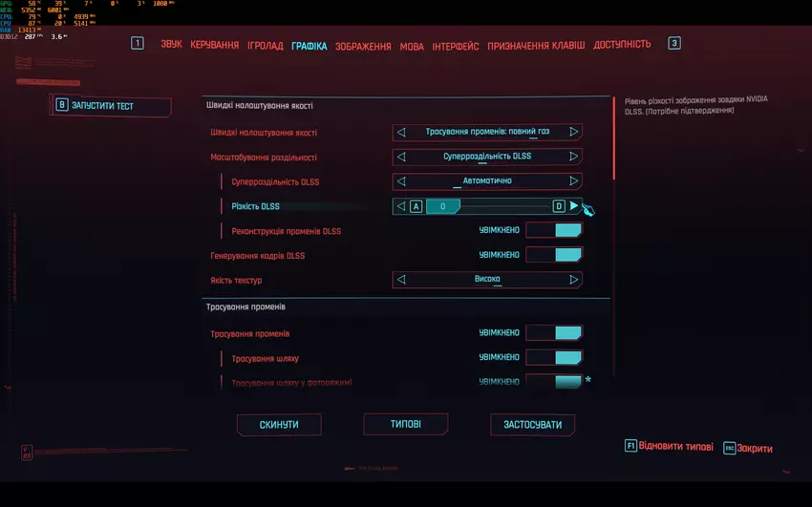Click the left arrow of Якість текстур
Screen dimensions: 812x507
(x=402, y=280)
